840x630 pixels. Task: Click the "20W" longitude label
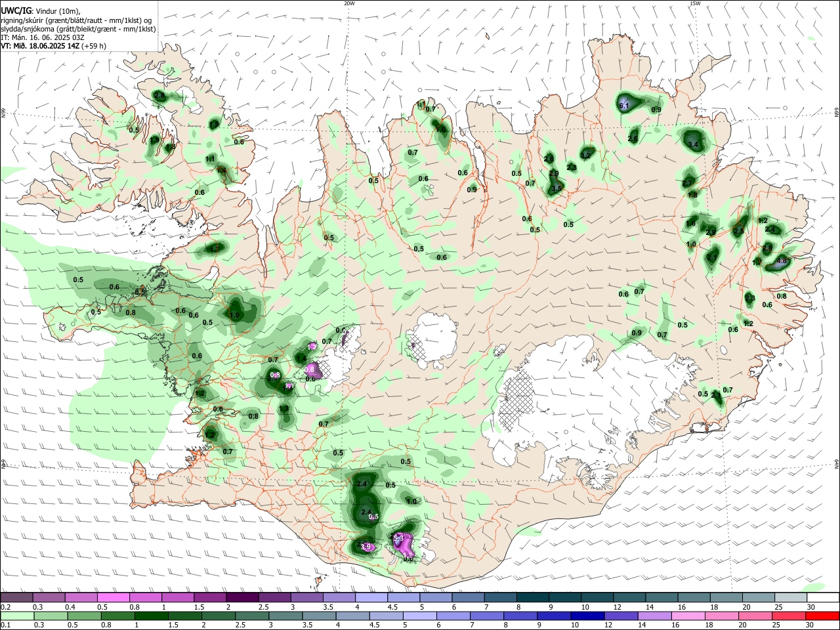coord(349,3)
